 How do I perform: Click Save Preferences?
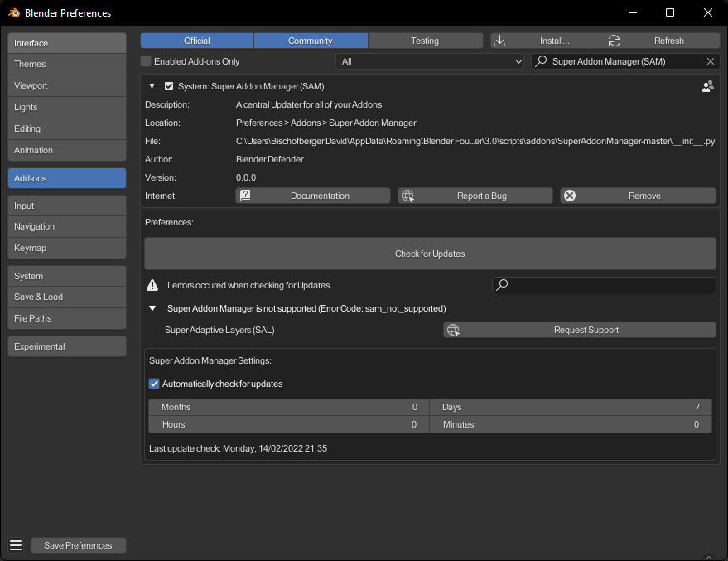[78, 545]
